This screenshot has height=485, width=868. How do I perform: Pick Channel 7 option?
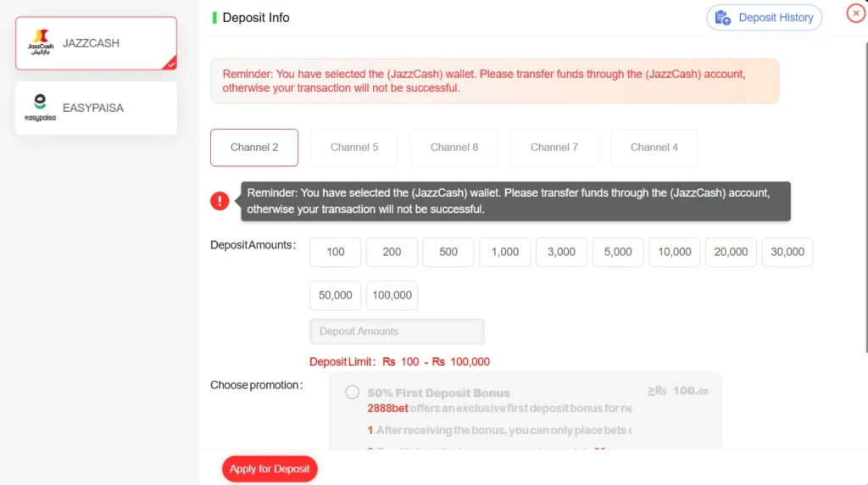[554, 148]
